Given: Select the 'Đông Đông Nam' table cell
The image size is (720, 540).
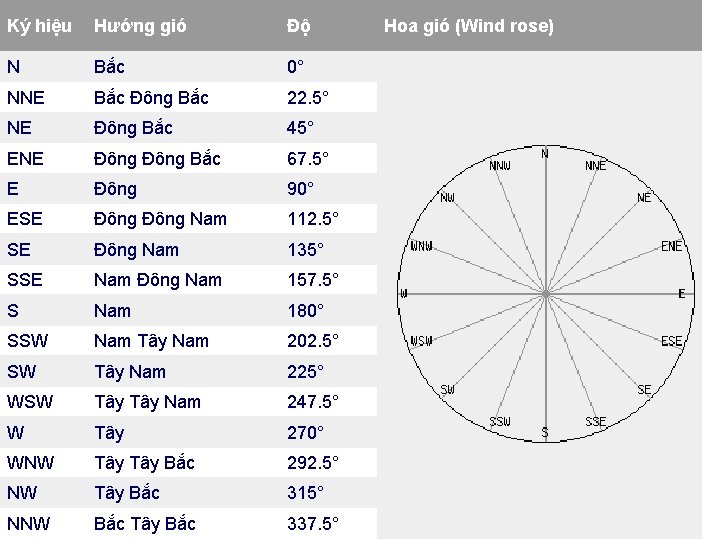Looking at the screenshot, I should (160, 219).
